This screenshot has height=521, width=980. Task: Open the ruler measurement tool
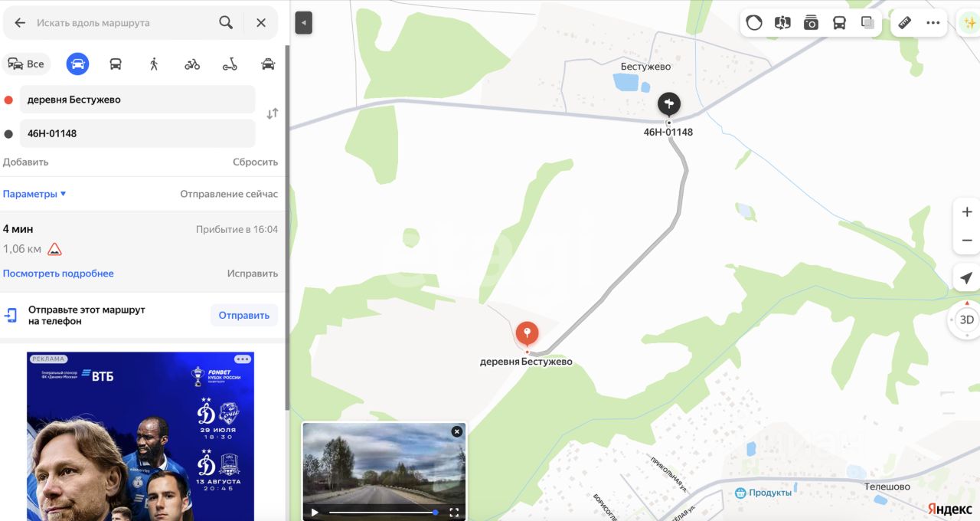904,22
